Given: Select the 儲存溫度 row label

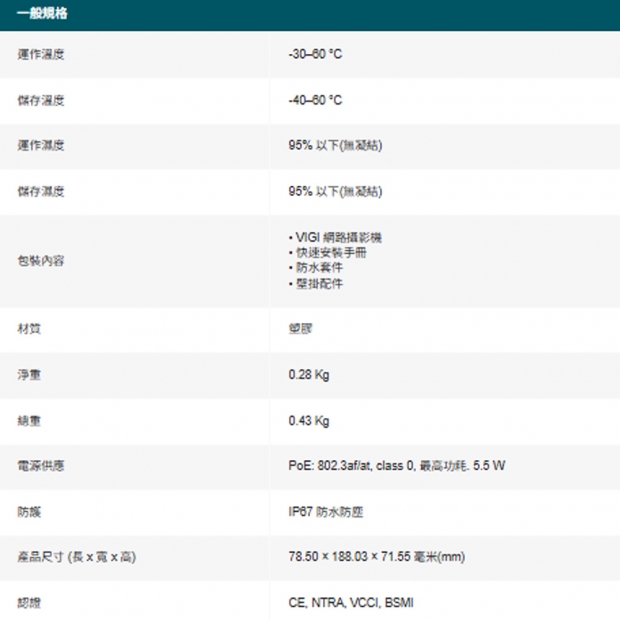Looking at the screenshot, I should coord(41,100).
